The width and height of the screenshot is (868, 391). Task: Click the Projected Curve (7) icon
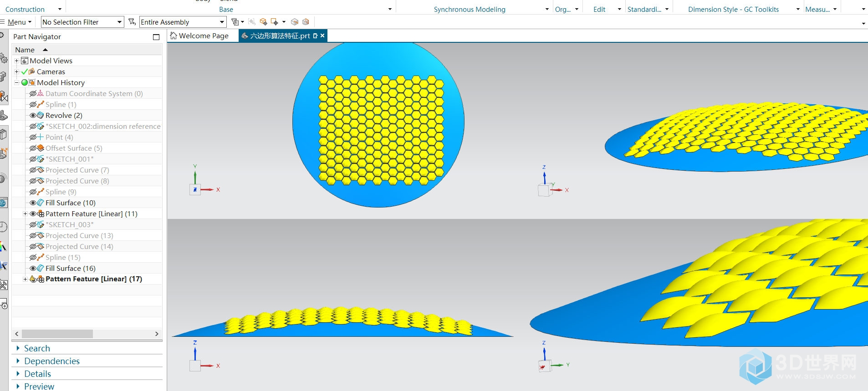[41, 170]
